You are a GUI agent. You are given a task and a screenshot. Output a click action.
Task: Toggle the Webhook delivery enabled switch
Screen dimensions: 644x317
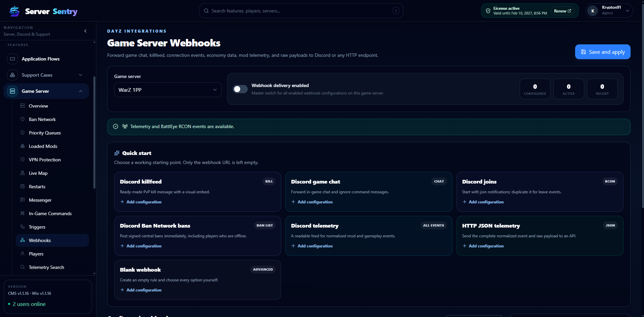(240, 89)
